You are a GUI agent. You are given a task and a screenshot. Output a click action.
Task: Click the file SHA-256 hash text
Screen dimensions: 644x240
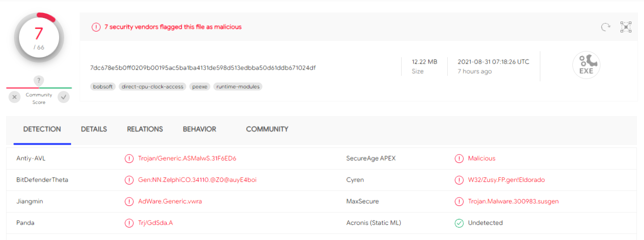(203, 67)
